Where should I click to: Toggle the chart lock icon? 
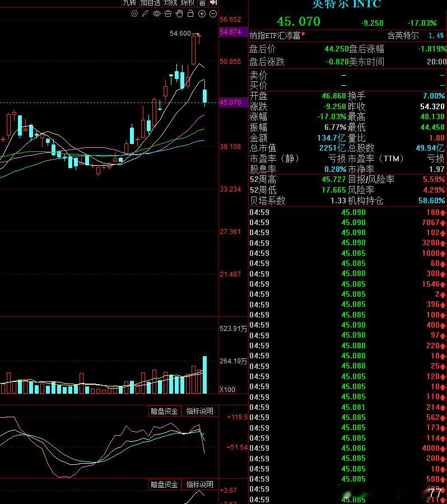pos(190,13)
